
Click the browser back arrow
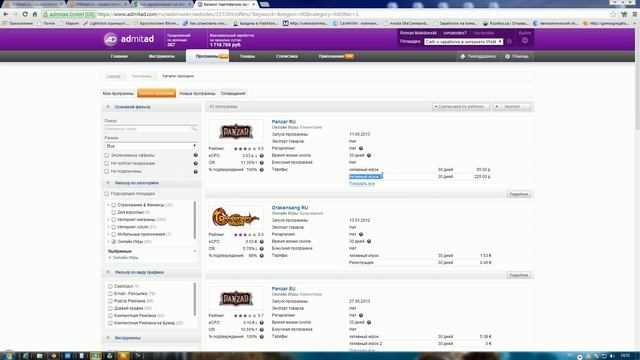coord(6,14)
